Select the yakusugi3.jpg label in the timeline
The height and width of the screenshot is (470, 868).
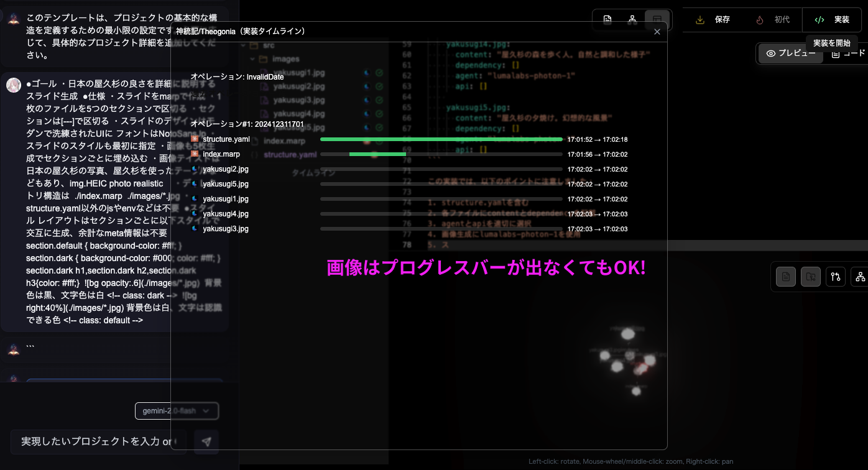(226, 229)
